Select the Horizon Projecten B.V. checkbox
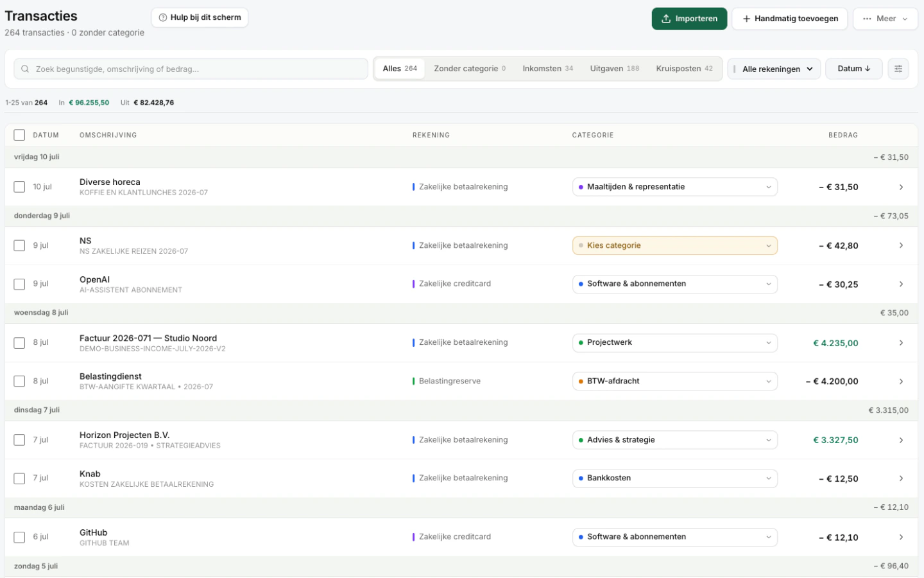 point(19,440)
